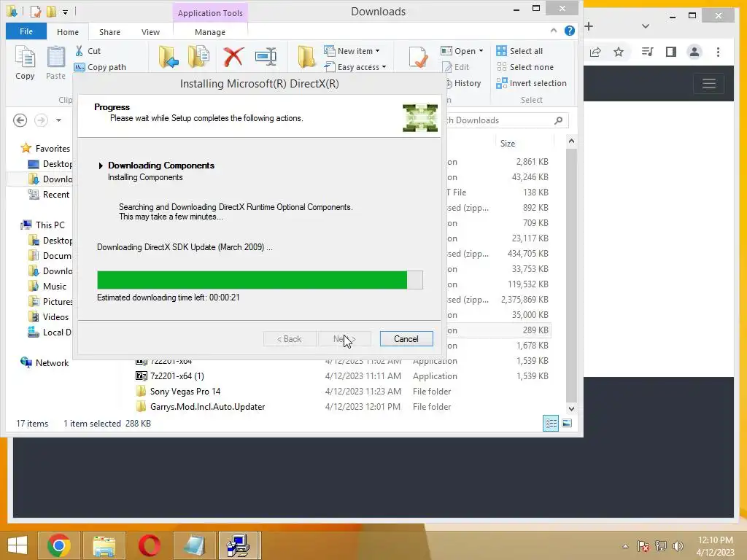This screenshot has height=560, width=747.
Task: Open the Quick Access Toolbar customize arrow
Action: coord(65,12)
